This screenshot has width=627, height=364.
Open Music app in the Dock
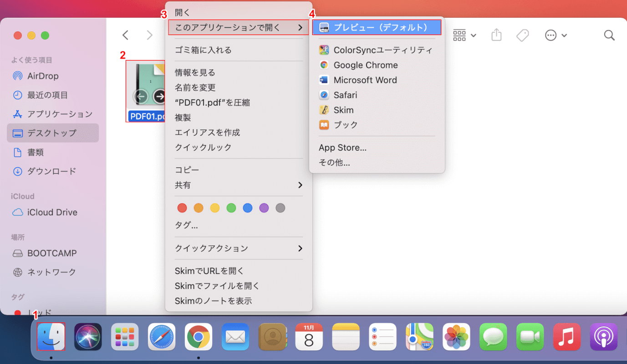pos(567,337)
